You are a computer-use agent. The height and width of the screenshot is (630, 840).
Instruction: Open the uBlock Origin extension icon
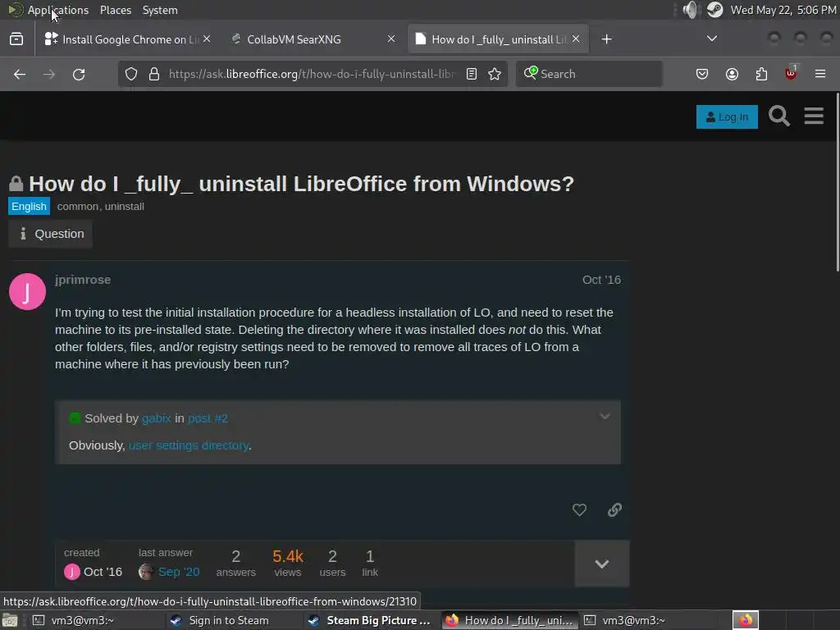pyautogui.click(x=791, y=73)
